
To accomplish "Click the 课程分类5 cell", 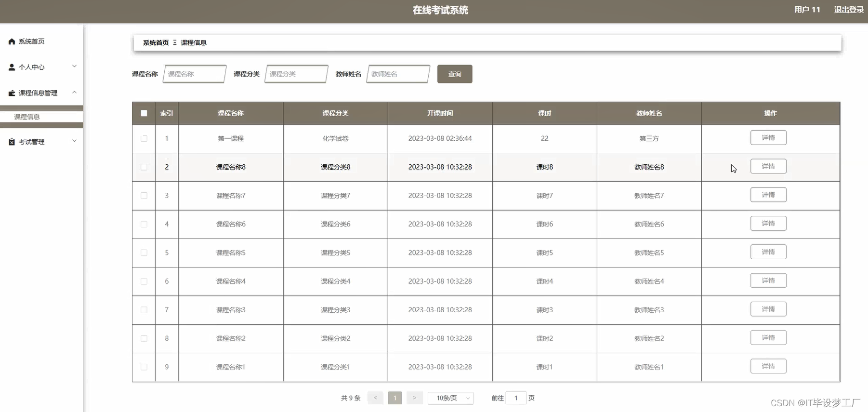I will (x=335, y=253).
